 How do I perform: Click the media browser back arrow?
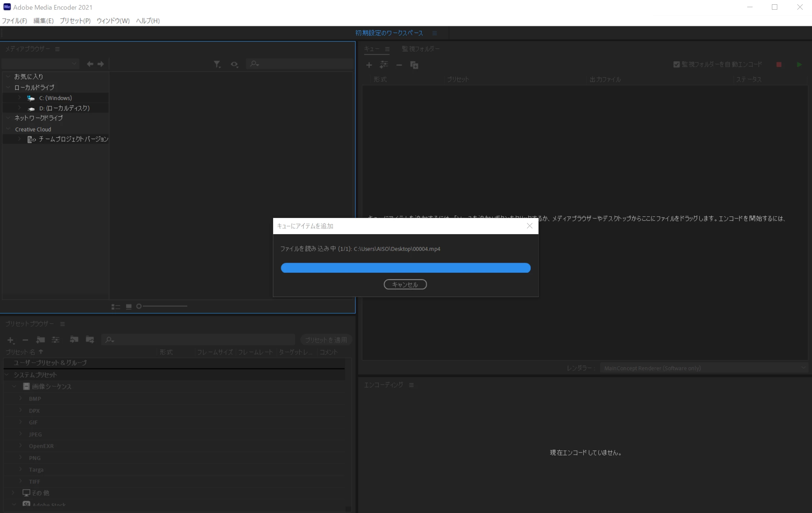[x=90, y=64]
